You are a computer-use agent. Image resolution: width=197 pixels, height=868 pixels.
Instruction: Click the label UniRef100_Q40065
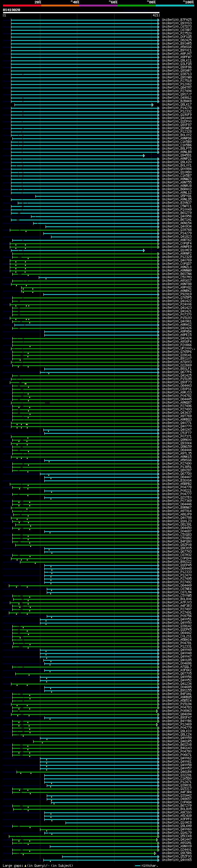tap(177, 860)
